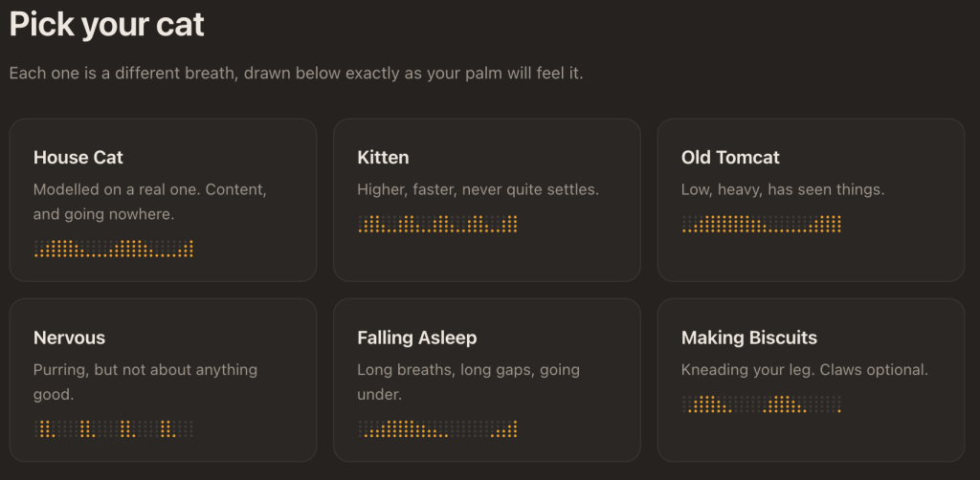
Task: Click 'Purring, but not about anything good' text
Action: tap(145, 382)
